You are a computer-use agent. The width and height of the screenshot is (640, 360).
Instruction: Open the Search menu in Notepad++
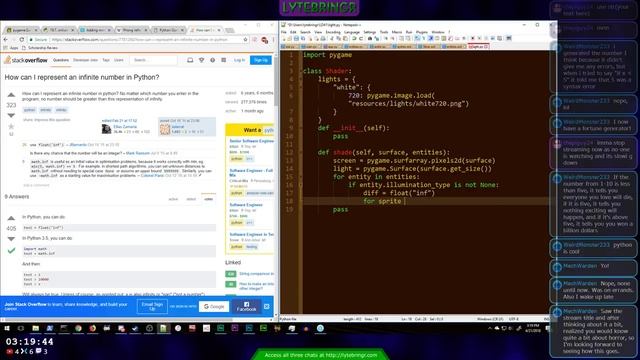tap(305, 32)
